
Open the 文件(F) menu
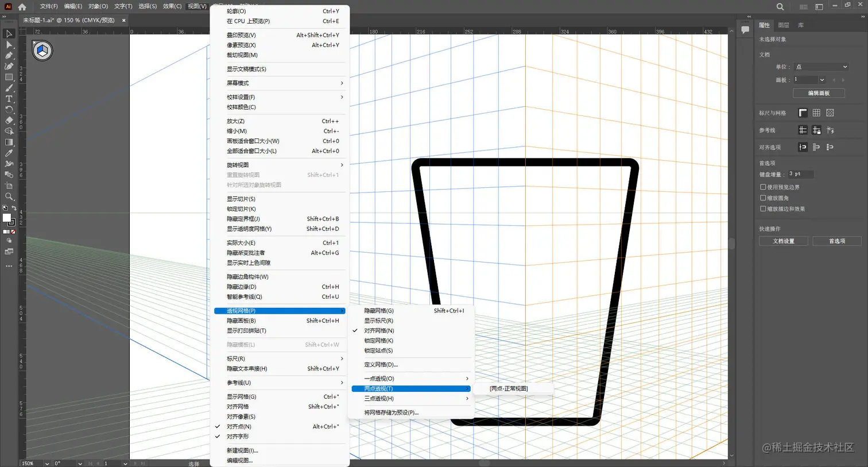click(x=49, y=6)
